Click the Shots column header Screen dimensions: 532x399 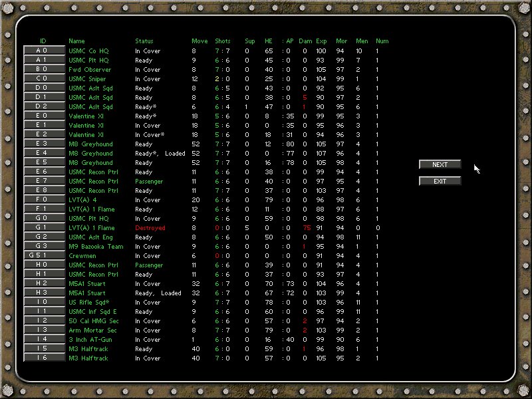223,41
